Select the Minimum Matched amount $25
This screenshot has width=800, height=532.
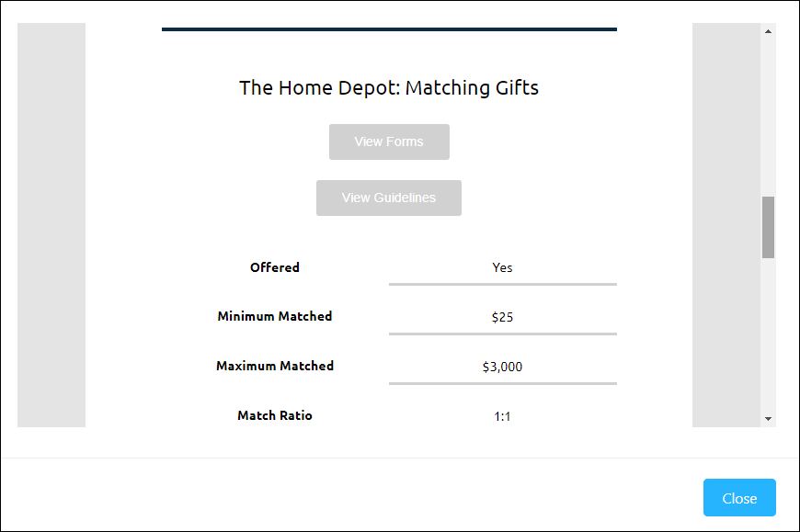[502, 316]
